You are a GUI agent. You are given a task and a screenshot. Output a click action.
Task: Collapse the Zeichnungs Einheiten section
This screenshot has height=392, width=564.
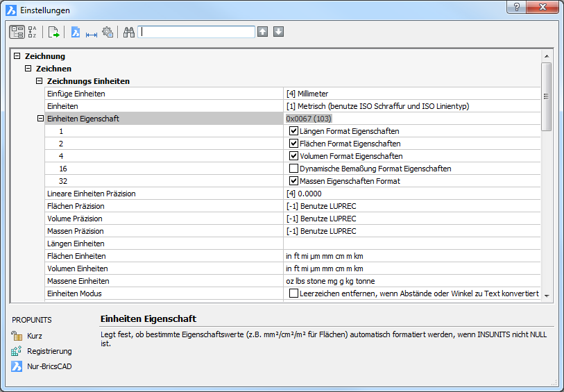[40, 81]
